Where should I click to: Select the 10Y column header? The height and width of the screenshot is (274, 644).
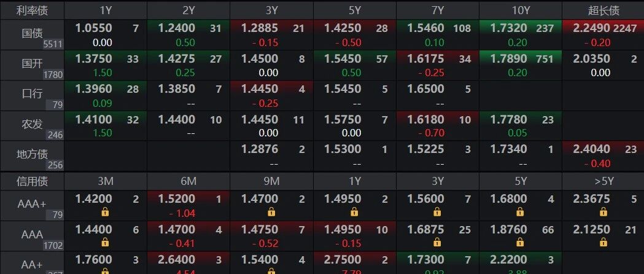521,10
